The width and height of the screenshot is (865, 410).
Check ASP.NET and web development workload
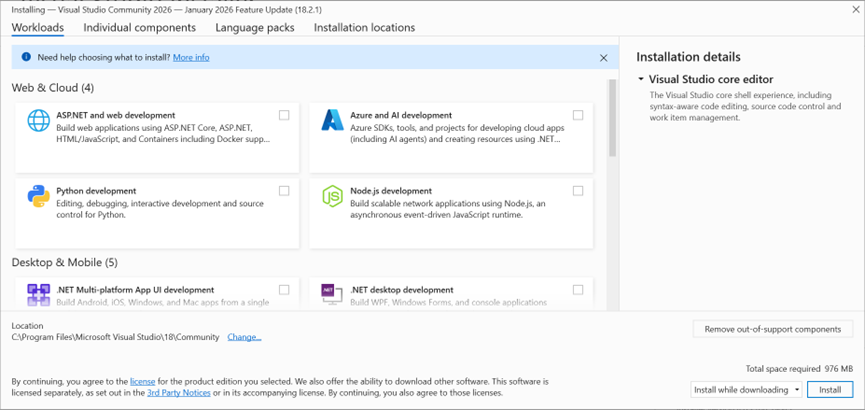(284, 115)
